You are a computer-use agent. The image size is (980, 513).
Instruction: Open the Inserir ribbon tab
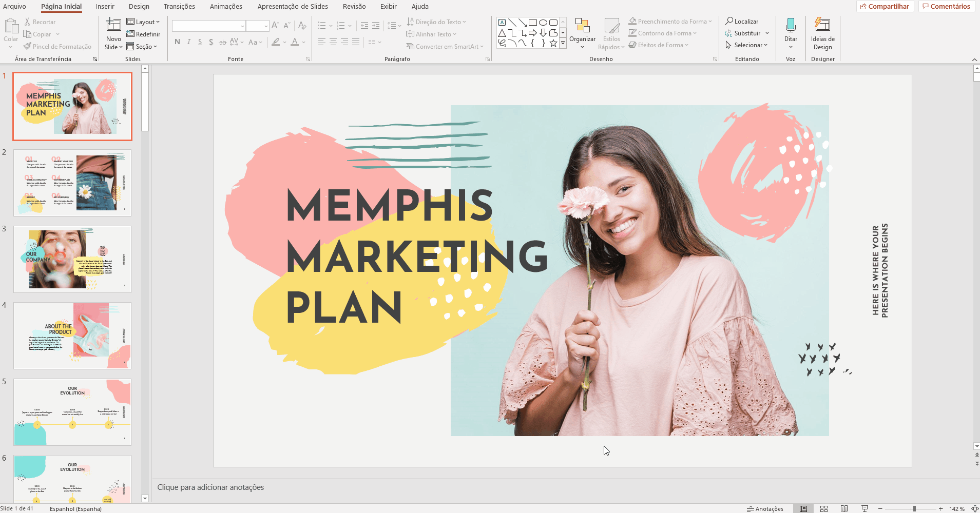(x=105, y=6)
